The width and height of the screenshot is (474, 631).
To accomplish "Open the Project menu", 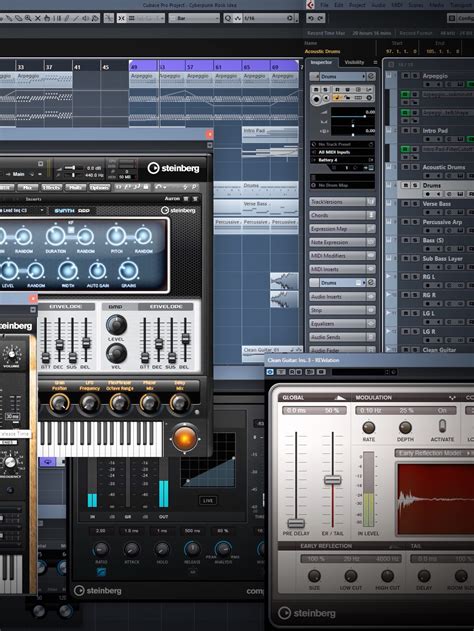I will (357, 5).
